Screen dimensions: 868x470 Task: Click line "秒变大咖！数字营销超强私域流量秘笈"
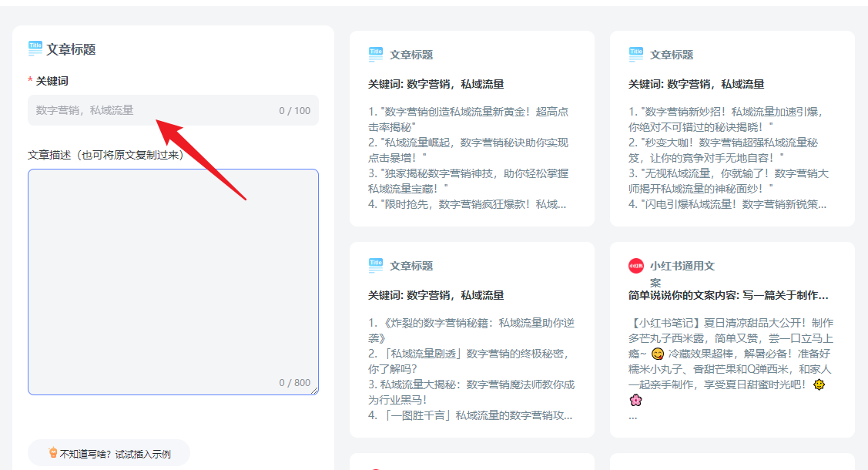coord(723,150)
